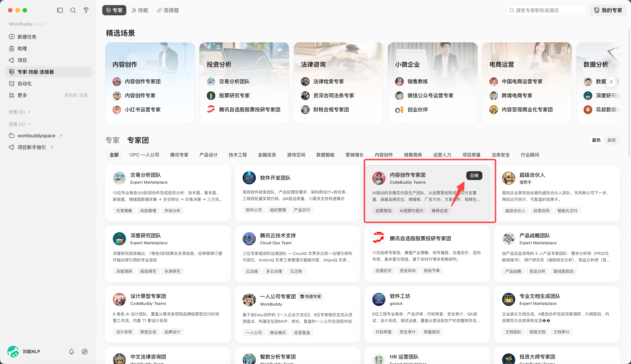Screen dimensions: 631x364
Task: Filter by 金融投资 category
Action: tap(267, 155)
